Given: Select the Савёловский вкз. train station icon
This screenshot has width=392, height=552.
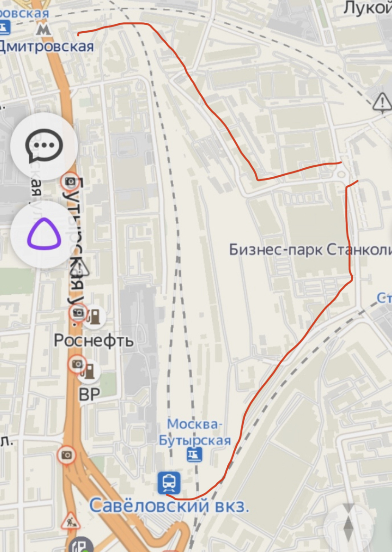Looking at the screenshot, I should (169, 483).
